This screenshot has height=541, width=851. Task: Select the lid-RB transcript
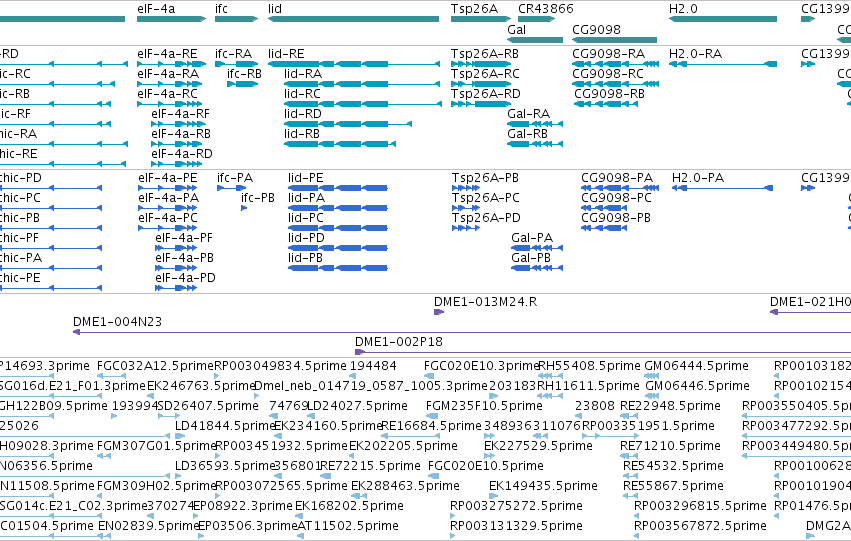click(x=340, y=144)
